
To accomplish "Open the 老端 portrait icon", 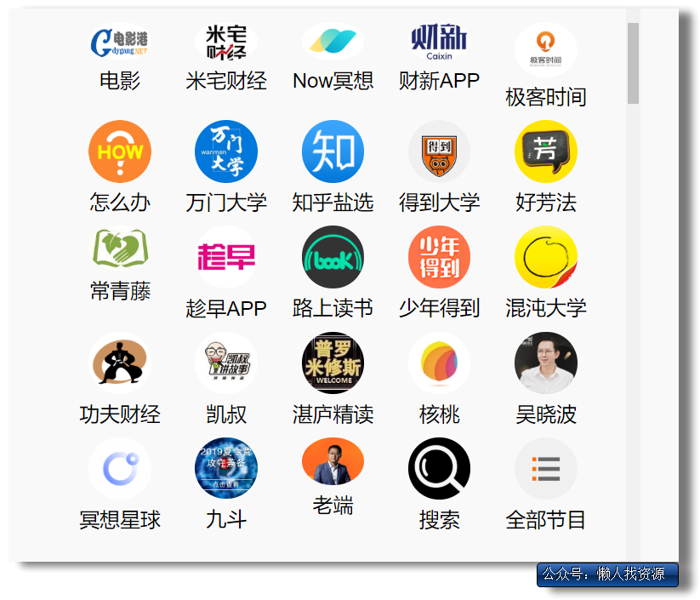I will (x=333, y=461).
